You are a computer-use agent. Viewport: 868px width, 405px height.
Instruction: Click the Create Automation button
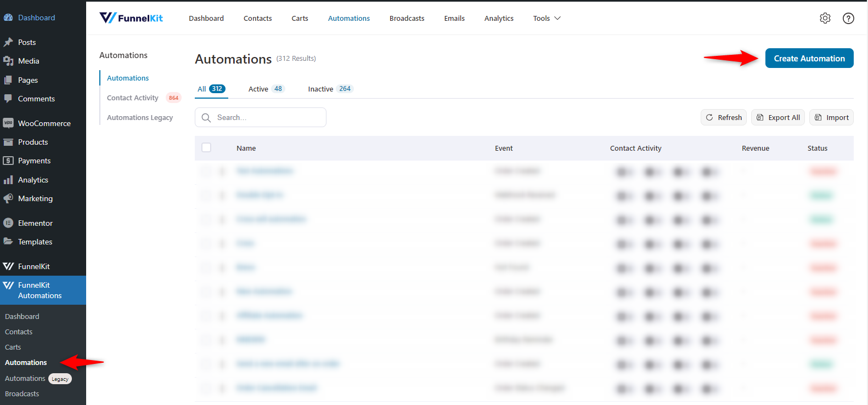[x=809, y=58]
